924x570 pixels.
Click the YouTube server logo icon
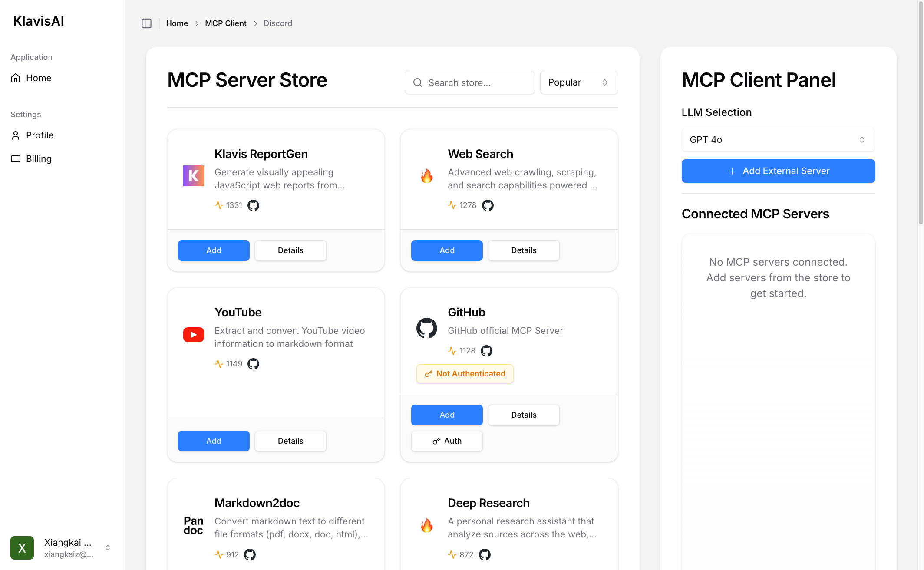click(193, 335)
